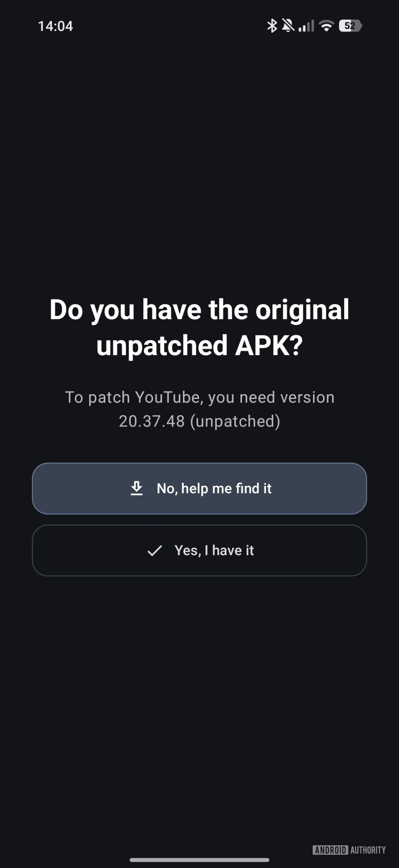Tap the Bluetooth status icon
This screenshot has height=868, width=399.
click(272, 26)
